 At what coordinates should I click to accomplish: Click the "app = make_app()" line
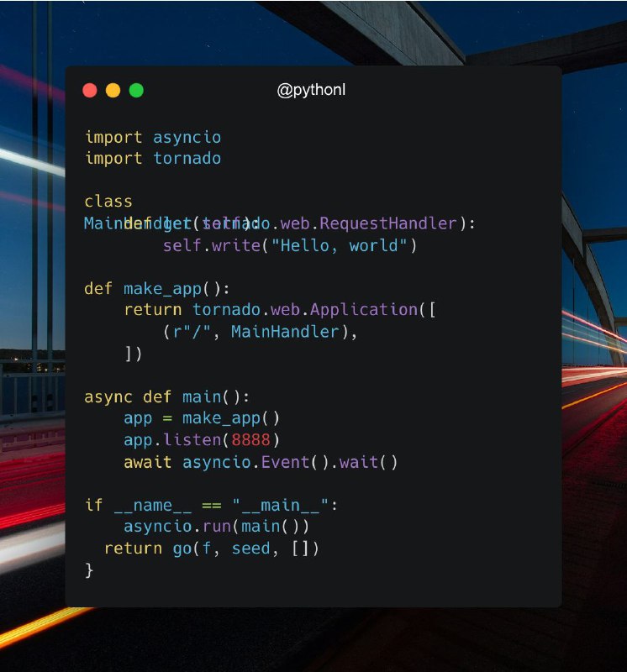[x=202, y=418]
